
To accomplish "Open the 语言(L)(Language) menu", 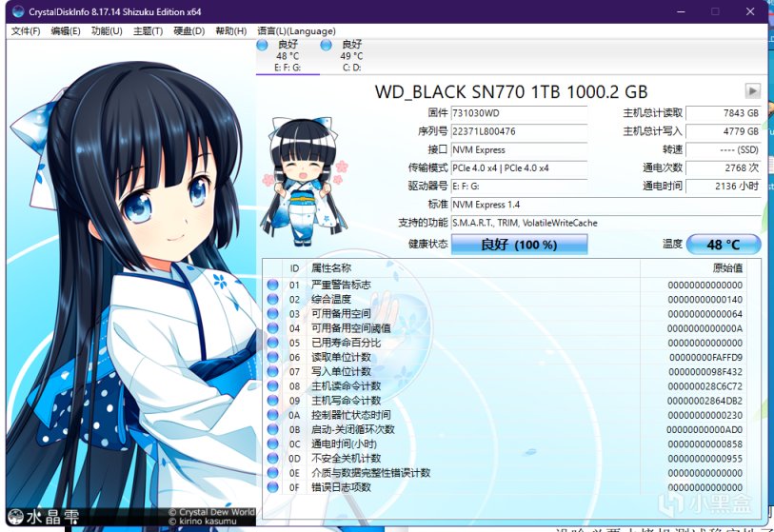I will 296,31.
